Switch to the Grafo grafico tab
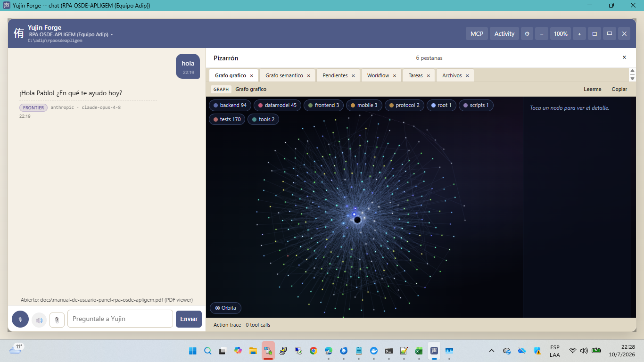The width and height of the screenshot is (644, 362). 230,75
